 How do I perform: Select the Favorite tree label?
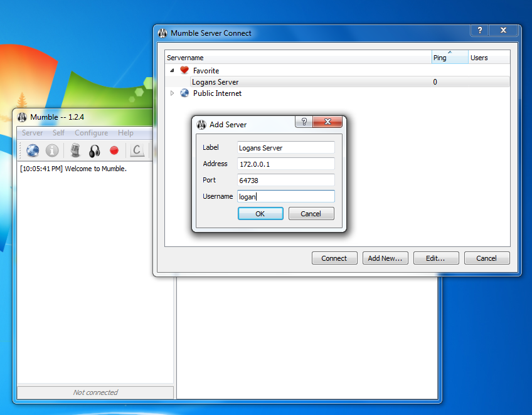206,70
